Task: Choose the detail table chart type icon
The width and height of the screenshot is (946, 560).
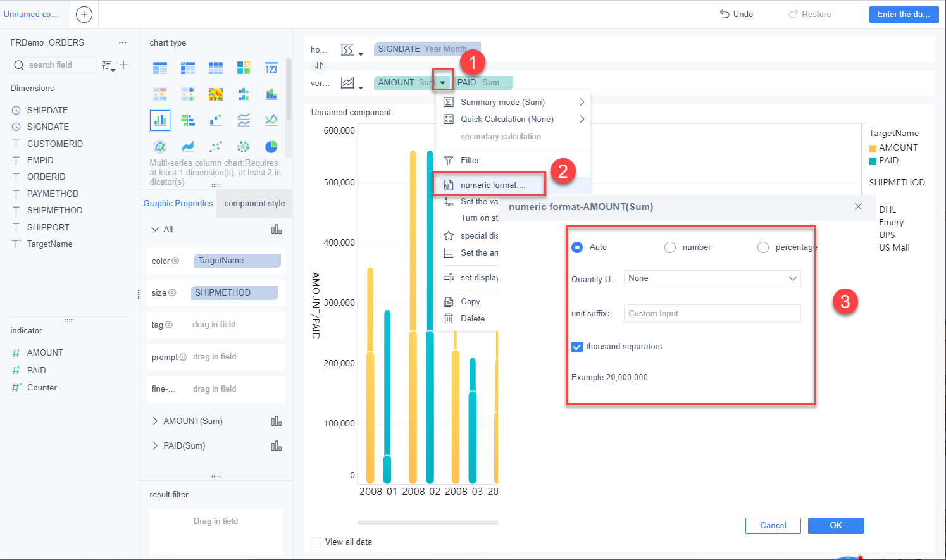Action: pos(216,68)
